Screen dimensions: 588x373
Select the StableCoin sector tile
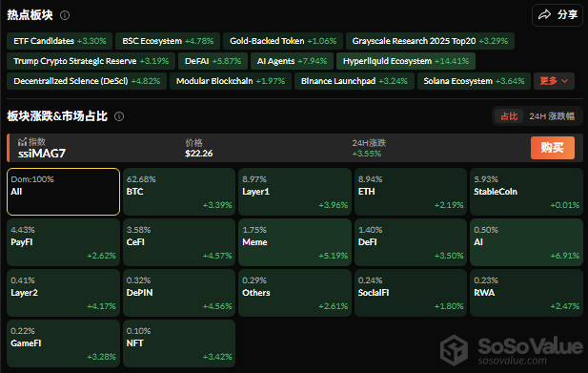coord(526,192)
